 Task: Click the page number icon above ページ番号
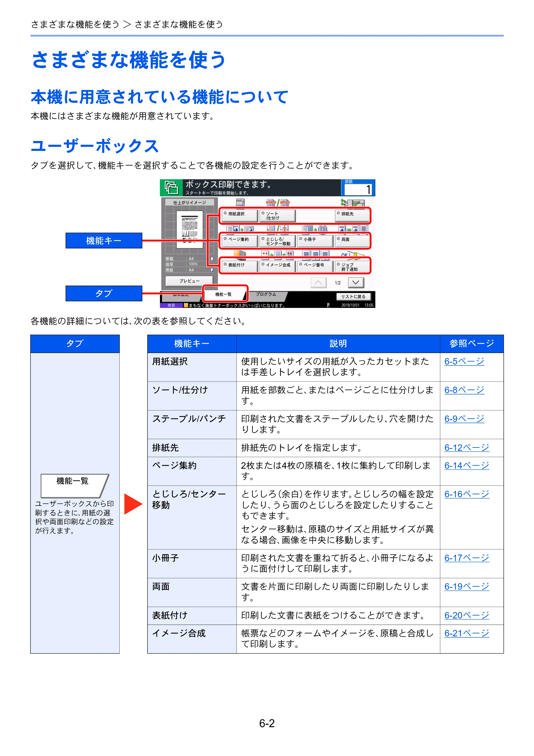[x=316, y=253]
